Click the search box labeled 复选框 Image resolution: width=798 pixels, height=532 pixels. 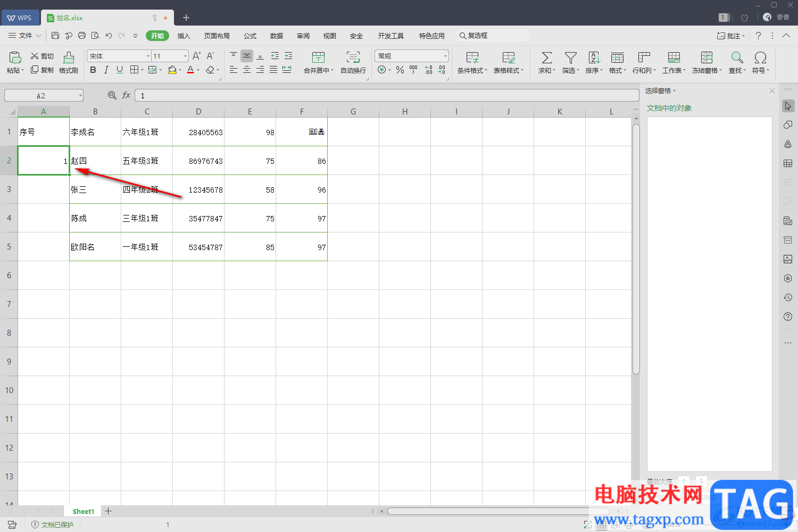492,36
